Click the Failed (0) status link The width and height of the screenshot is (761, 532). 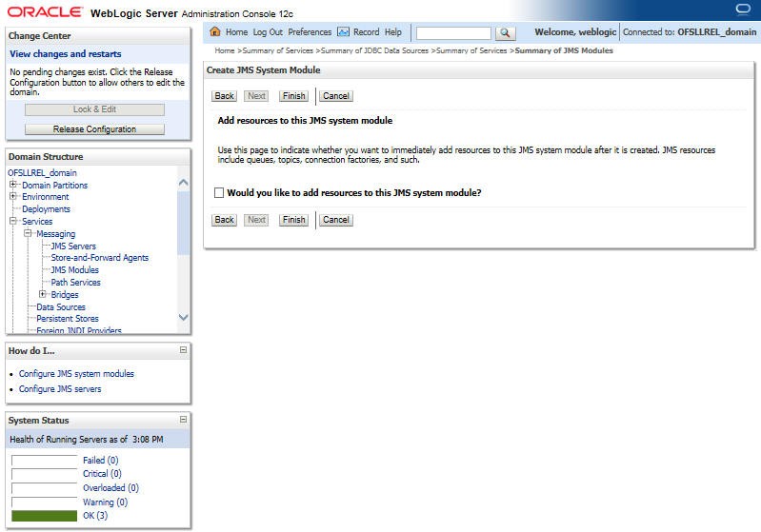[100, 461]
